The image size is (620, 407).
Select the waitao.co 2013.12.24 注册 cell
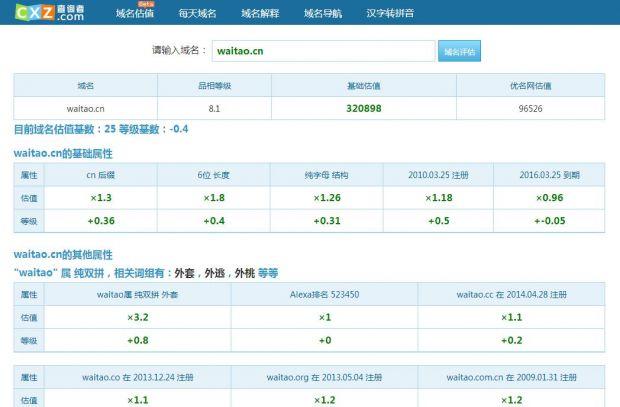tap(138, 377)
